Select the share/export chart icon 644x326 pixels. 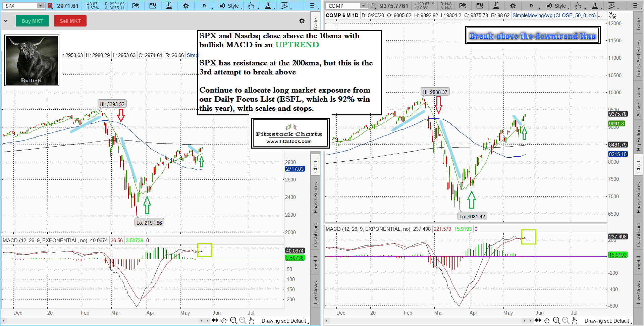136,6
